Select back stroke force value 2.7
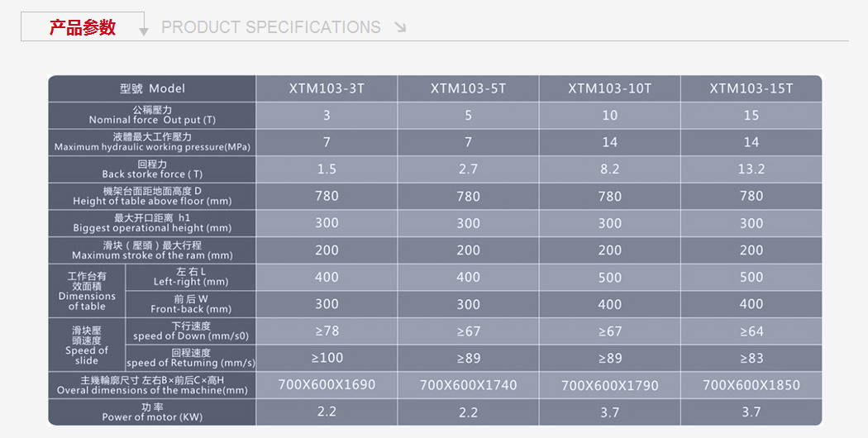Viewport: 868px width, 438px height. click(469, 169)
